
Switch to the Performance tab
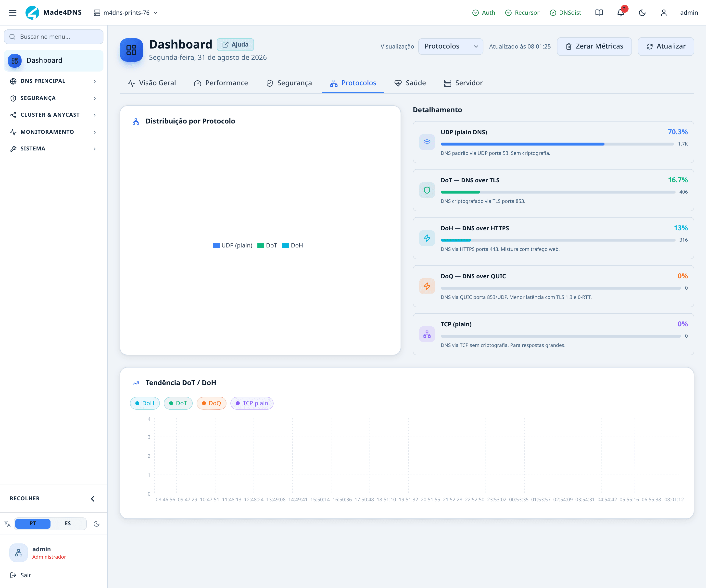pos(221,83)
